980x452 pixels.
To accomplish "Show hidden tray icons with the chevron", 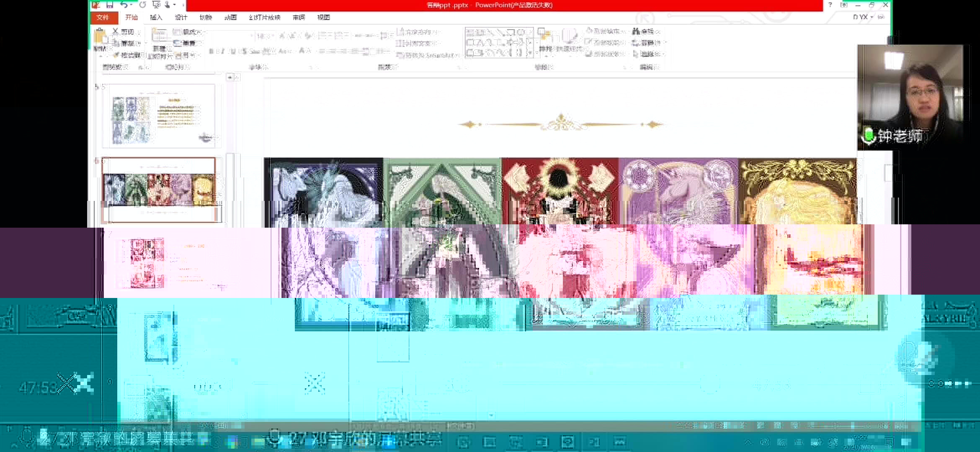I will pos(748,442).
